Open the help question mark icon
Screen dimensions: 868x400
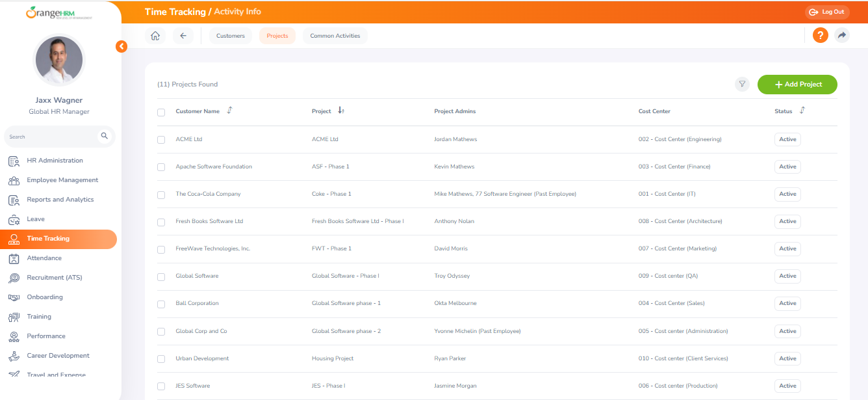coord(821,36)
